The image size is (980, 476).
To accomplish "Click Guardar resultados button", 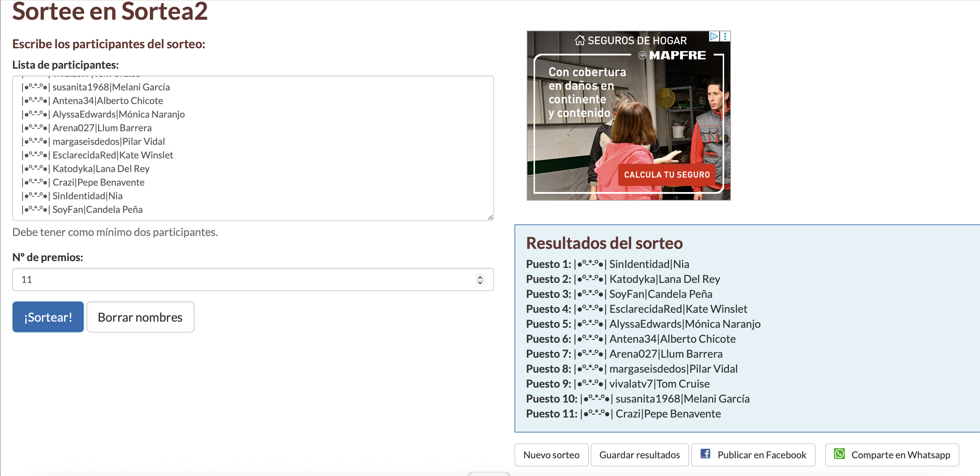I will point(639,455).
